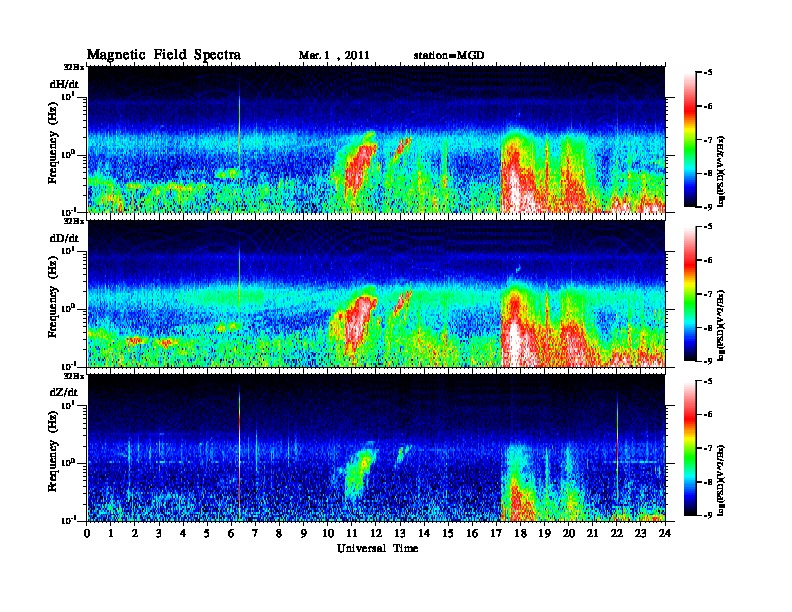This screenshot has width=792, height=612.
Task: Click hour "21" on the Universal Time axis
Action: 593,533
